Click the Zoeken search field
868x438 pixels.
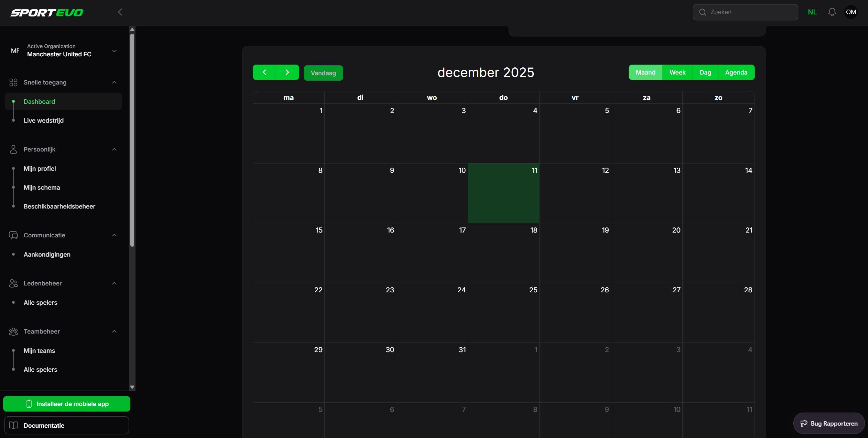click(745, 12)
